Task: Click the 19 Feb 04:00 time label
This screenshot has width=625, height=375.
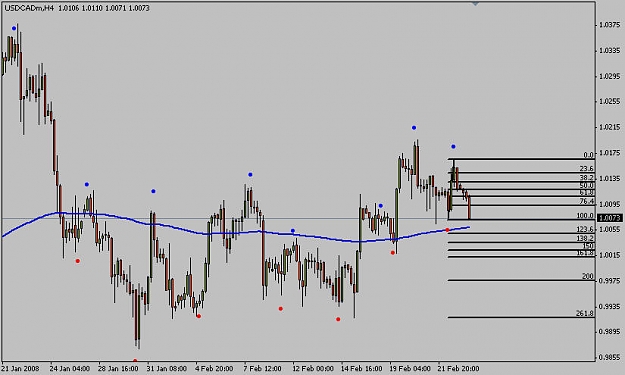Action: (x=410, y=369)
